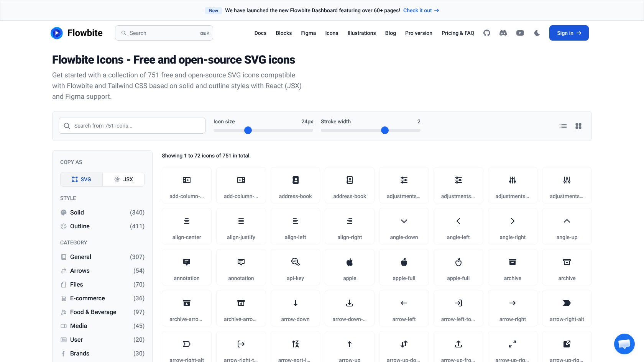Filter by Media category
644x362 pixels.
[102, 326]
